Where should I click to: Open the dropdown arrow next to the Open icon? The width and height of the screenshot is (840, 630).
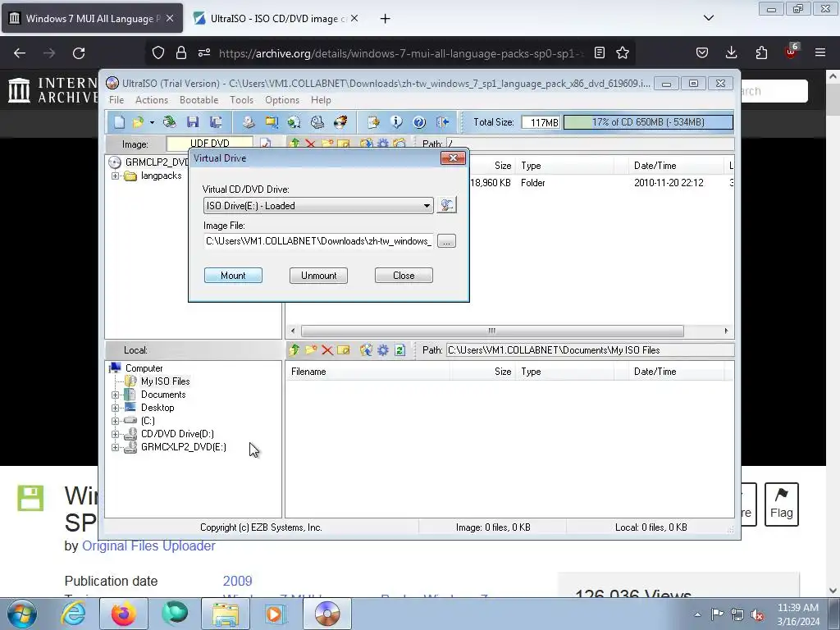click(152, 123)
